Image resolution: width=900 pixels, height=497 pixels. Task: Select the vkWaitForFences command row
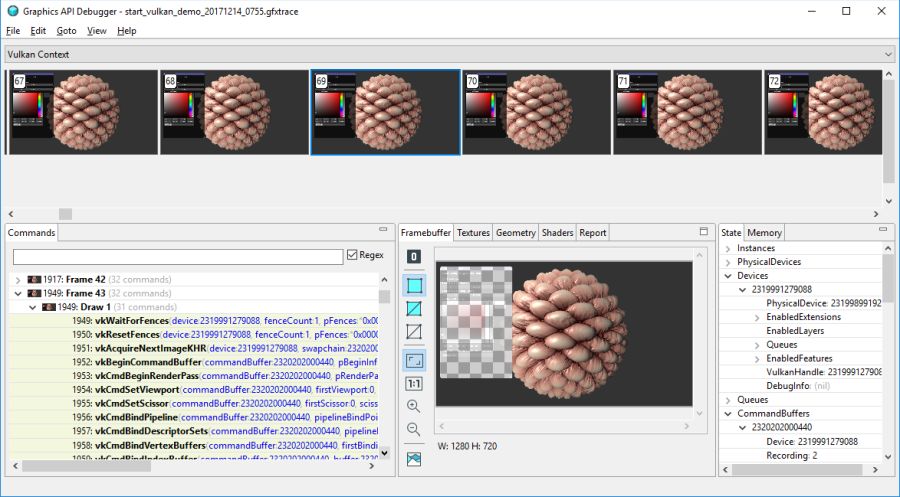pyautogui.click(x=195, y=321)
